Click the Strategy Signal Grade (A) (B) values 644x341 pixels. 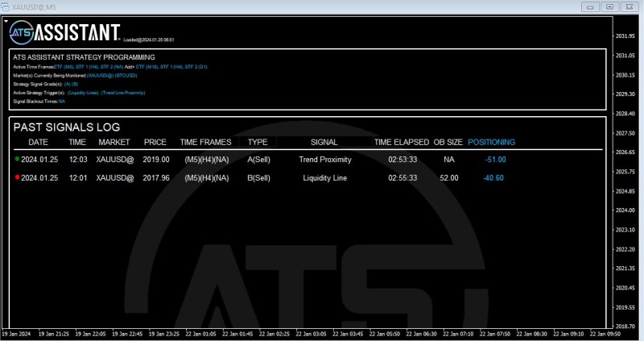[71, 84]
